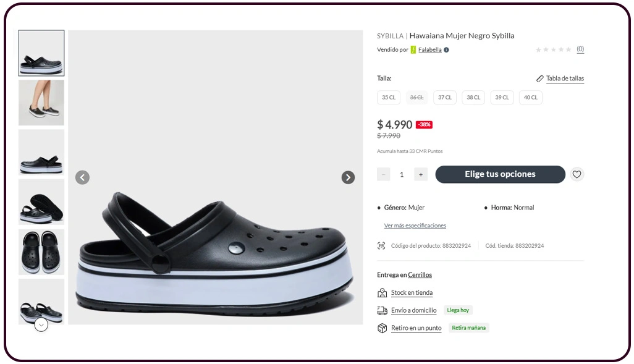
Task: Change delivery location Cerrillos
Action: coord(420,275)
